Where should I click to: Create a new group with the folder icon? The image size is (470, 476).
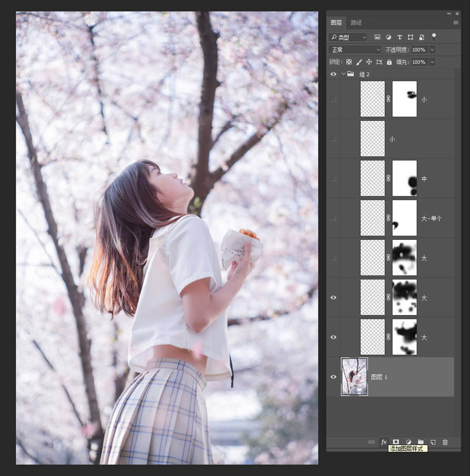click(x=420, y=442)
